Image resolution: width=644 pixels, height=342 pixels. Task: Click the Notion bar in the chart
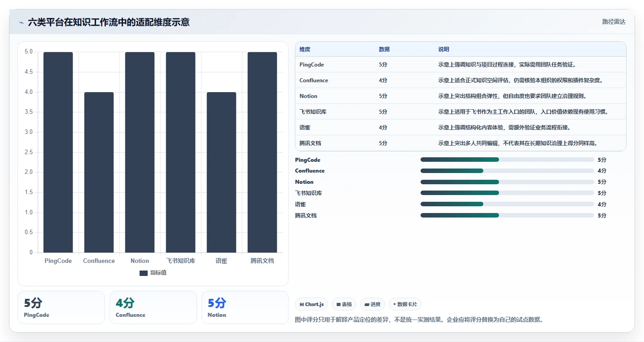point(140,152)
